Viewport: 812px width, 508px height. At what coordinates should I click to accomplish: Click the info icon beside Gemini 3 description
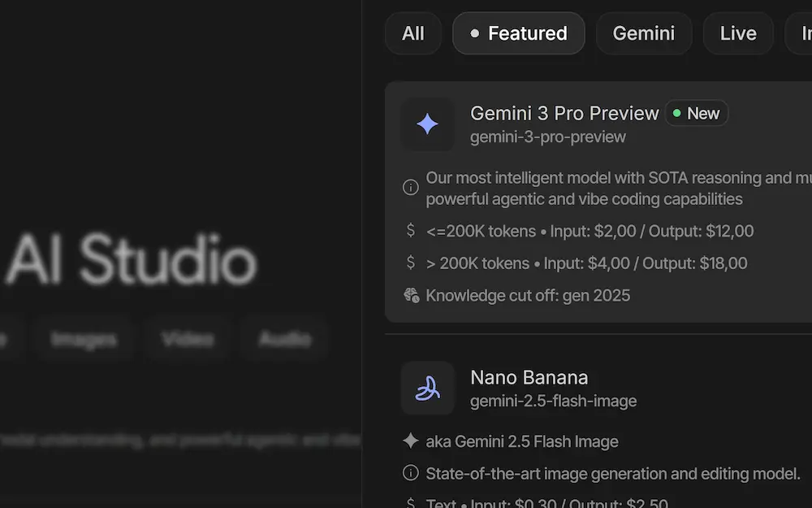[411, 188]
